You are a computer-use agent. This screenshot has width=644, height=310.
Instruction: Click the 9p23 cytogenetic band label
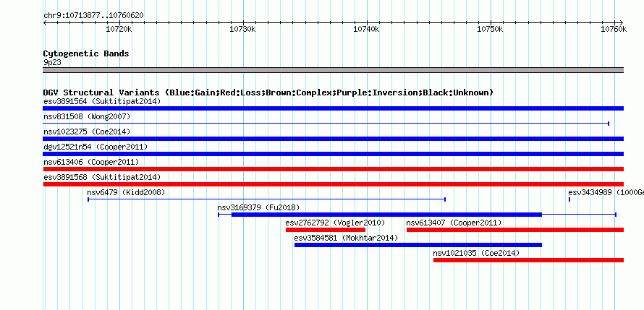(x=52, y=63)
